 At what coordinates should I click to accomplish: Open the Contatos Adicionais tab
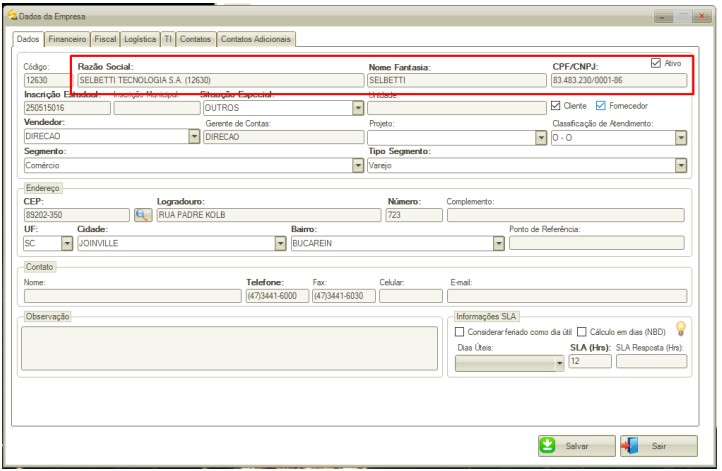(256, 39)
